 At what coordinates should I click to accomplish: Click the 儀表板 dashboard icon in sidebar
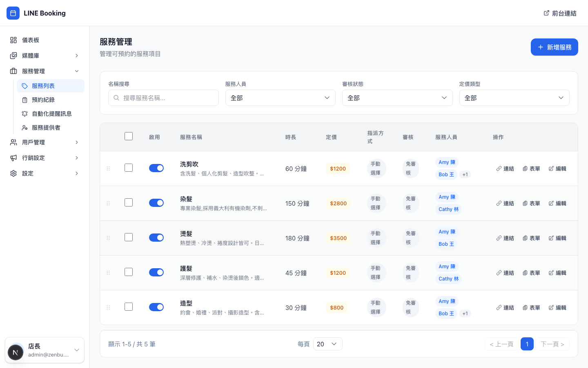[x=13, y=40]
